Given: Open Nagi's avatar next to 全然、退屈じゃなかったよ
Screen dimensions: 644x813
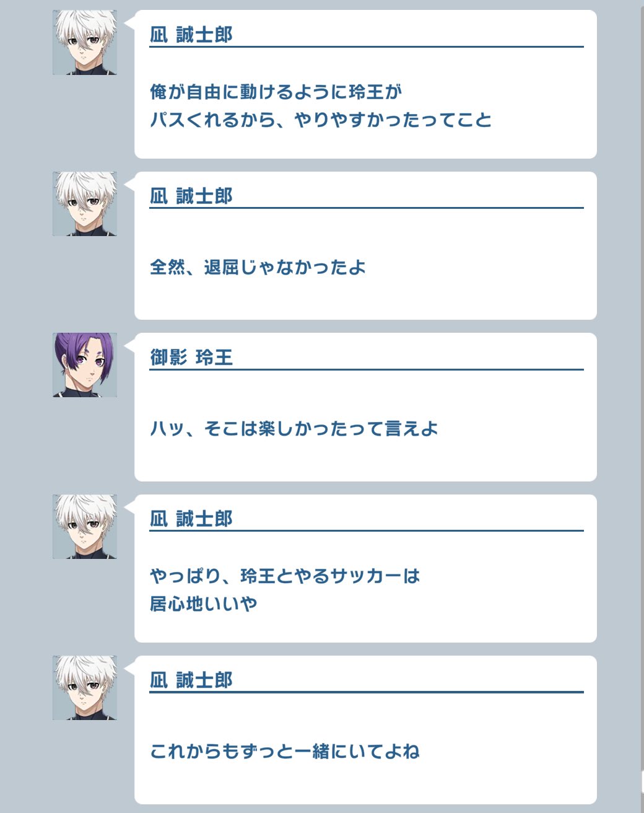Looking at the screenshot, I should click(85, 204).
